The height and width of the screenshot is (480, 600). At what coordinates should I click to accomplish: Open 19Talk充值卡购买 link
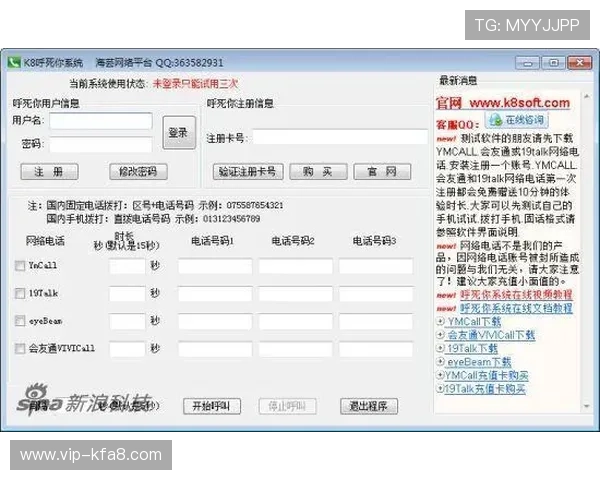coord(485,389)
